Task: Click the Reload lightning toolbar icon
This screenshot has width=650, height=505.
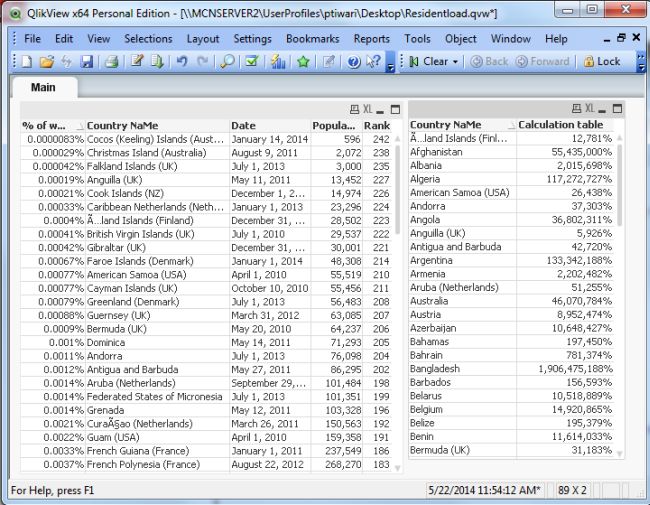Action: click(x=67, y=62)
